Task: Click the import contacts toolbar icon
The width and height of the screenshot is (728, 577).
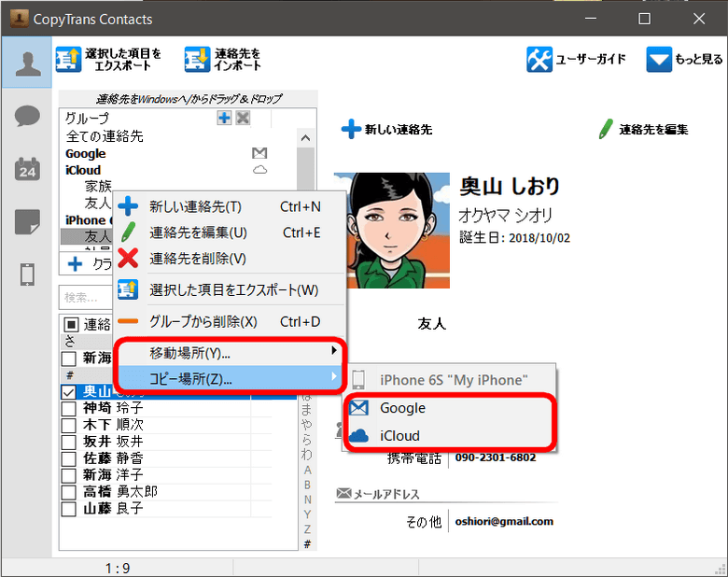Action: tap(197, 60)
